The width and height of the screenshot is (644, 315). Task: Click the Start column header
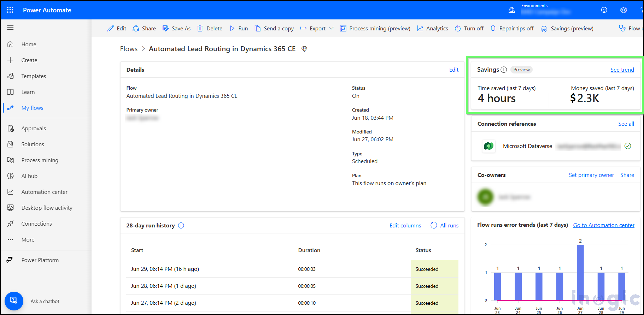click(137, 250)
